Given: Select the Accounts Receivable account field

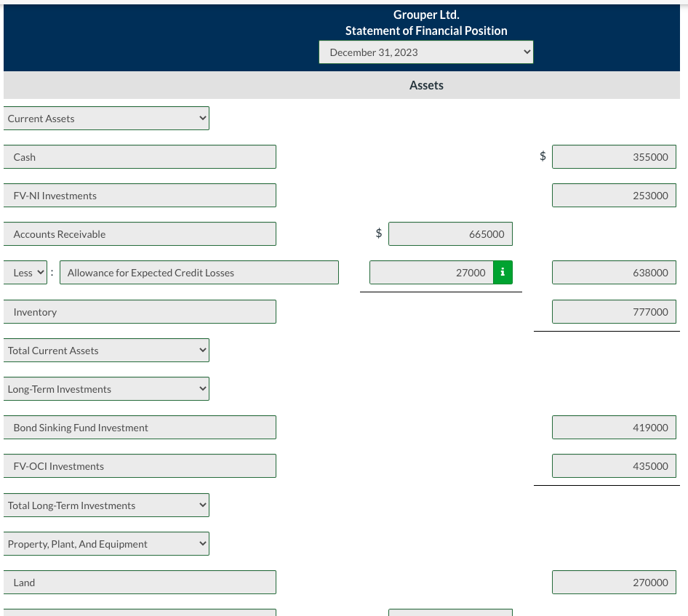Looking at the screenshot, I should click(140, 234).
